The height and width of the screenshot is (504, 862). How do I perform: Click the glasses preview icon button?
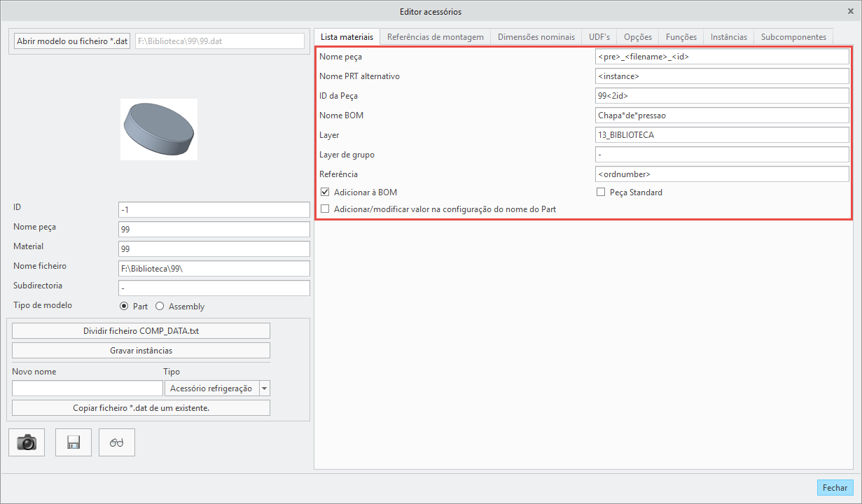[x=117, y=442]
